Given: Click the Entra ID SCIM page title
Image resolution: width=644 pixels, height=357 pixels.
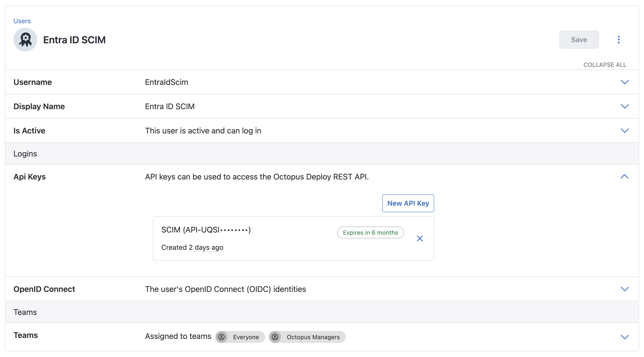Looking at the screenshot, I should click(x=74, y=40).
